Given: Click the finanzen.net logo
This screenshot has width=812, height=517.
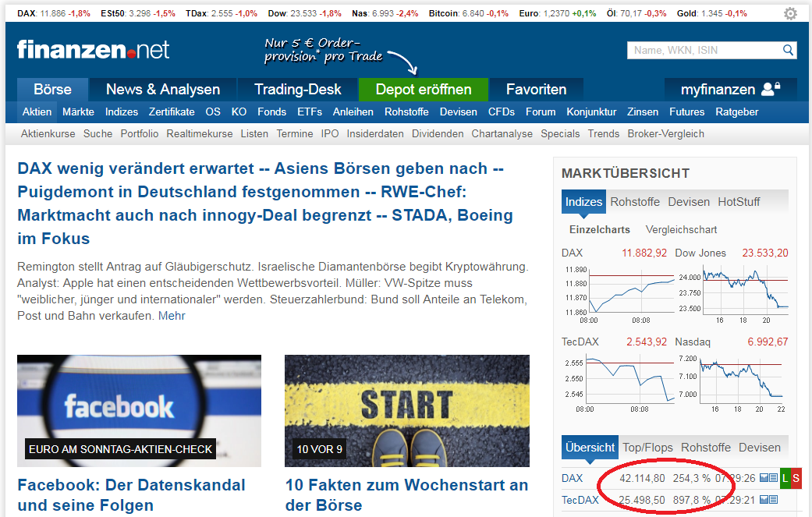Looking at the screenshot, I should pos(94,50).
